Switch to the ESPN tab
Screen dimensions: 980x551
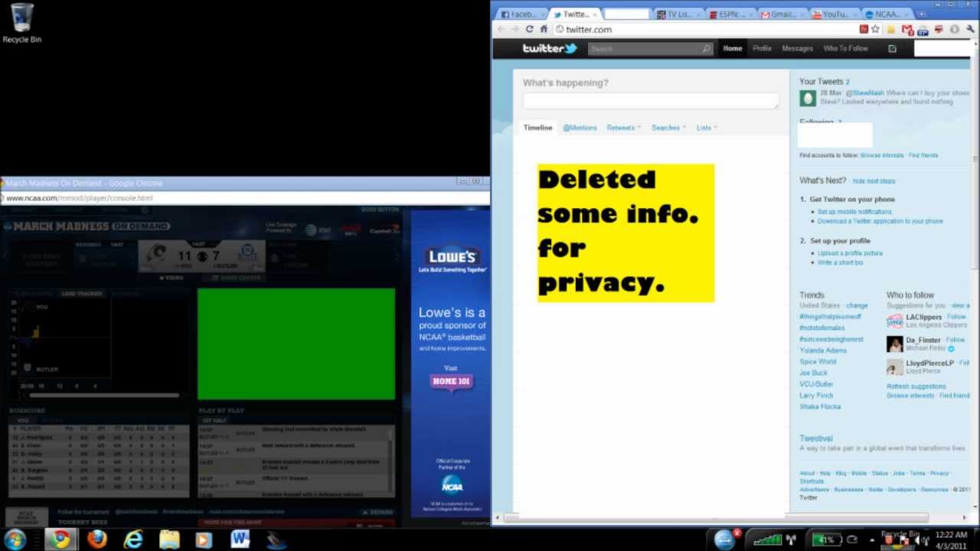tap(730, 14)
